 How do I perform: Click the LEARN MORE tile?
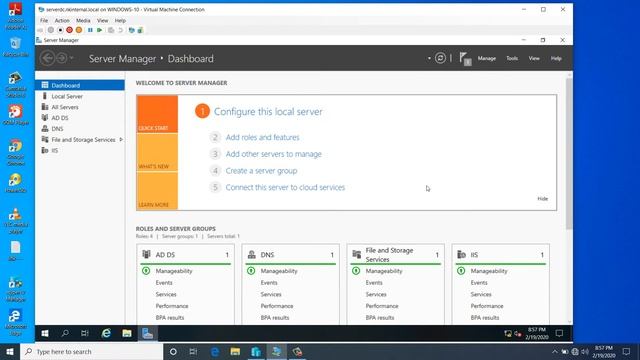(x=157, y=191)
